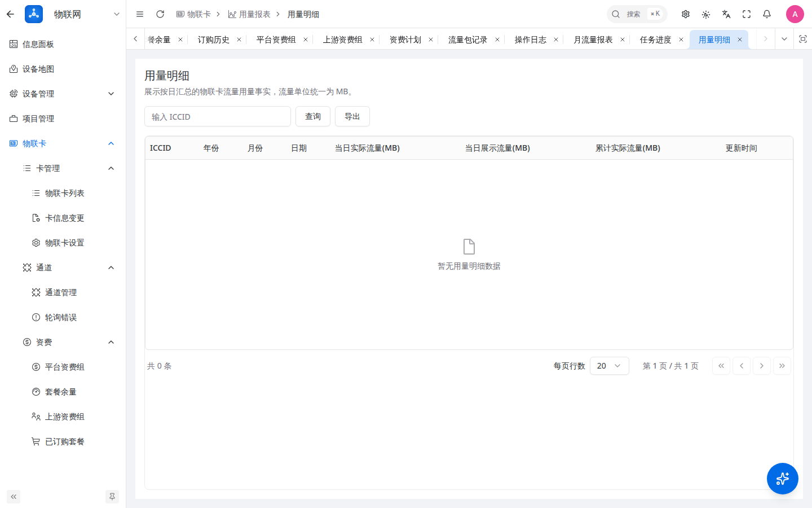Switch to the 平台资费组 tab
Image resolution: width=812 pixels, height=508 pixels.
pyautogui.click(x=276, y=40)
